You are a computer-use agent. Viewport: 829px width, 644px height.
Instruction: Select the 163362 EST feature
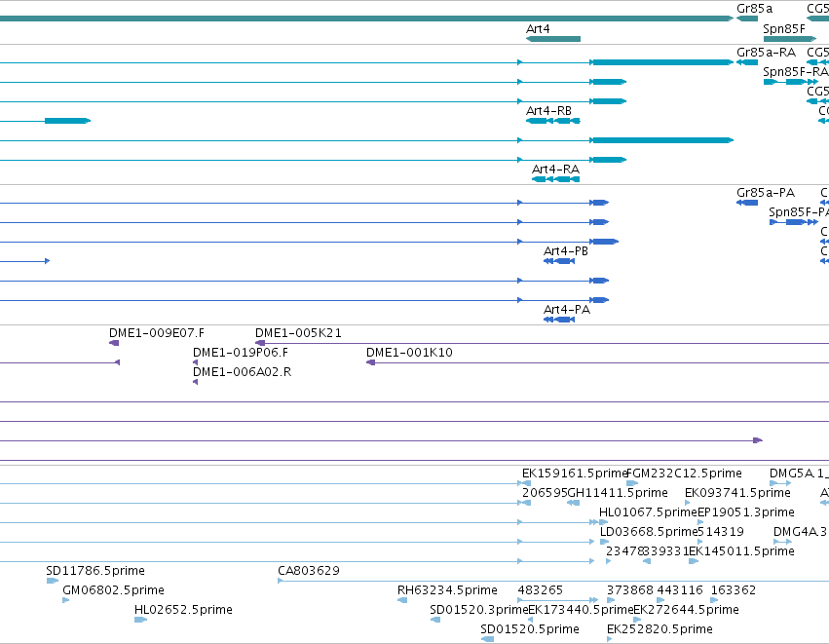tap(714, 600)
